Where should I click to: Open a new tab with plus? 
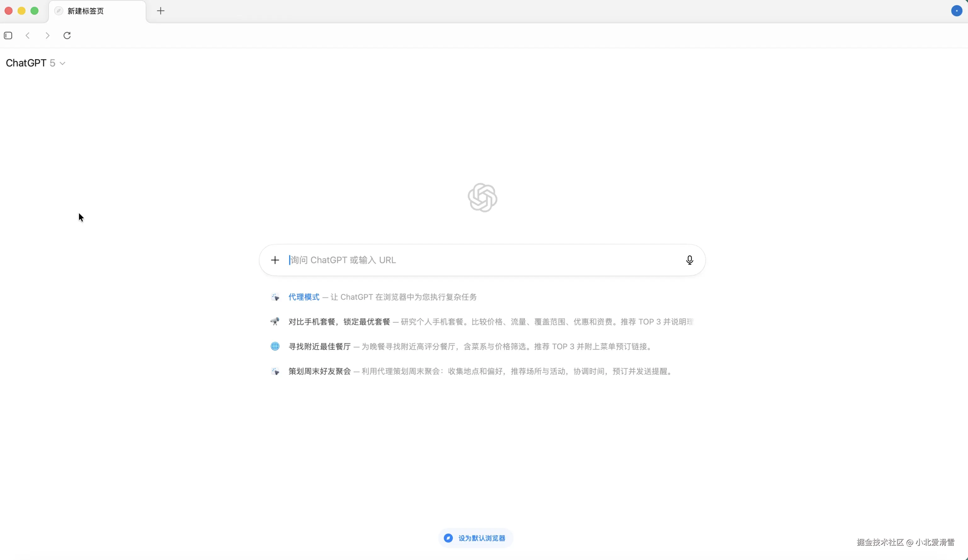pos(161,11)
